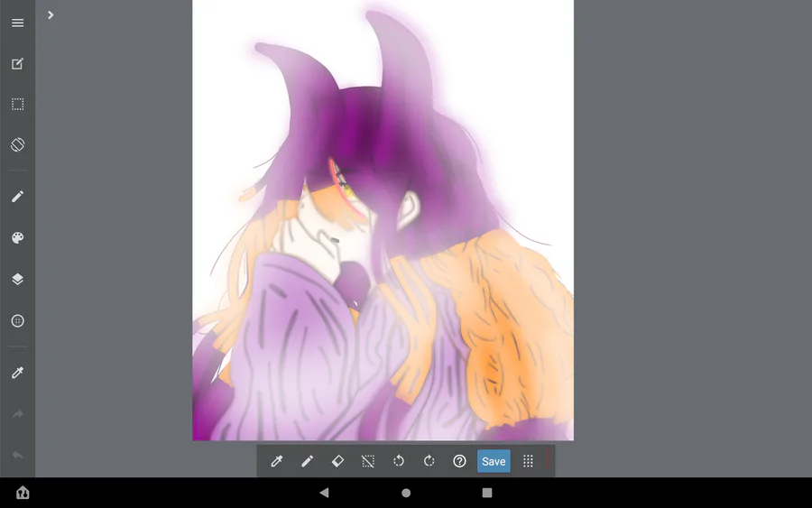Viewport: 812px width, 508px height.
Task: Select the dotted rectangle selection tool
Action: 18,104
